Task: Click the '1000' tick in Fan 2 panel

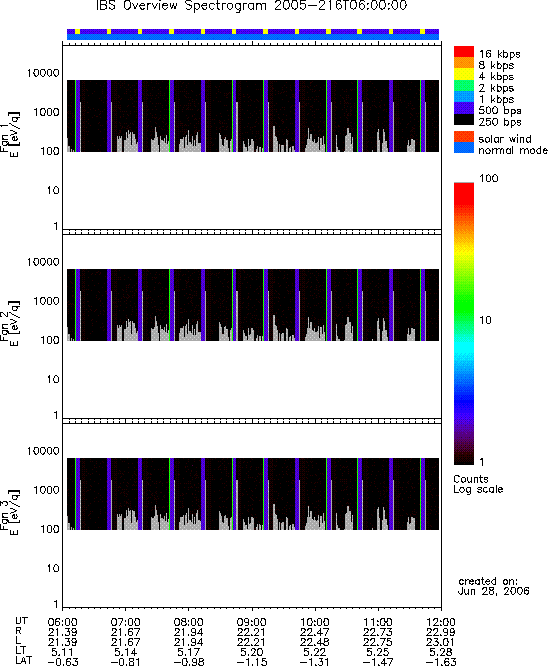Action: point(46,301)
